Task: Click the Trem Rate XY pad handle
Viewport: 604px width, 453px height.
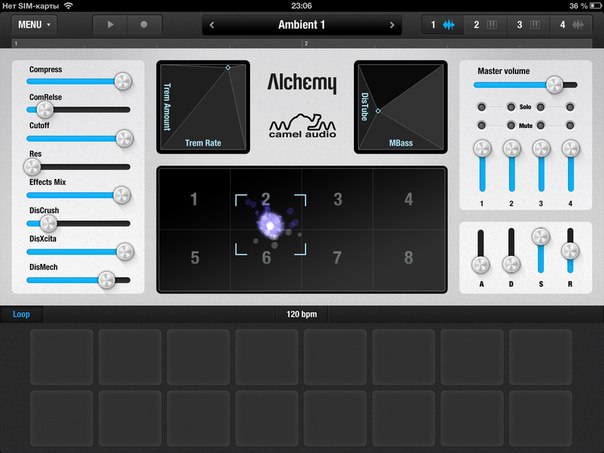Action: (228, 67)
